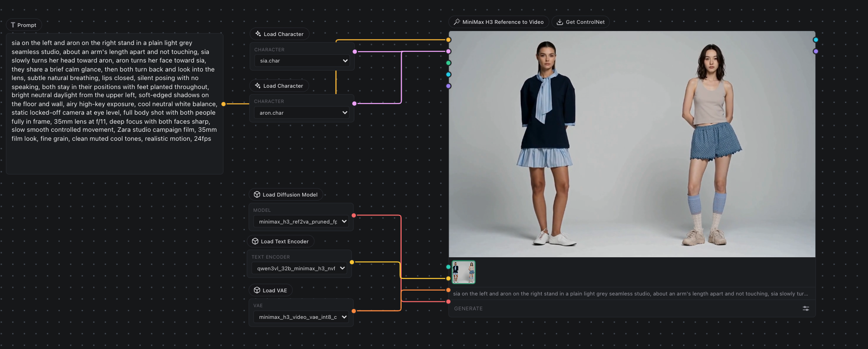Open the sia.char character dropdown
This screenshot has height=349, width=868.
[x=302, y=61]
